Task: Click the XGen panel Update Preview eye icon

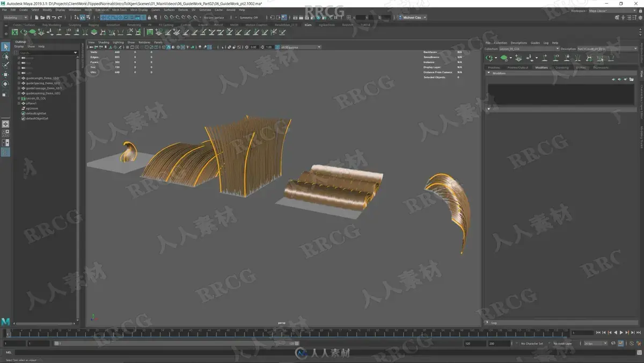Action: tap(489, 57)
